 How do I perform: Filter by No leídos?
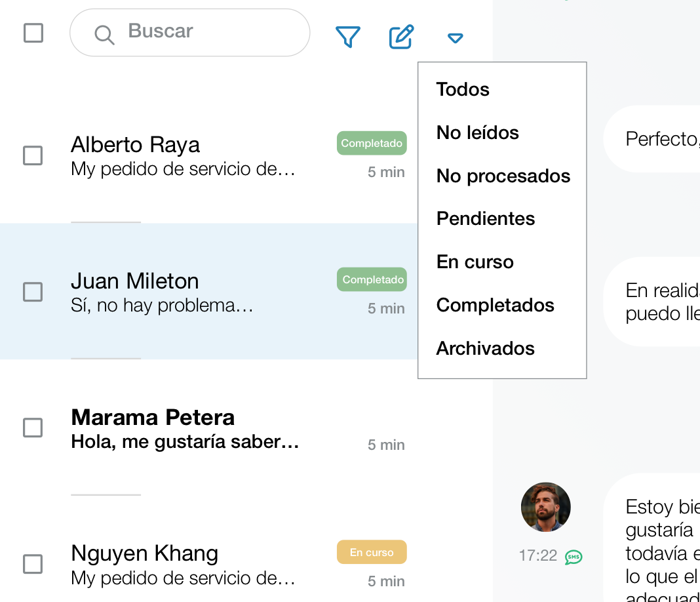477,132
